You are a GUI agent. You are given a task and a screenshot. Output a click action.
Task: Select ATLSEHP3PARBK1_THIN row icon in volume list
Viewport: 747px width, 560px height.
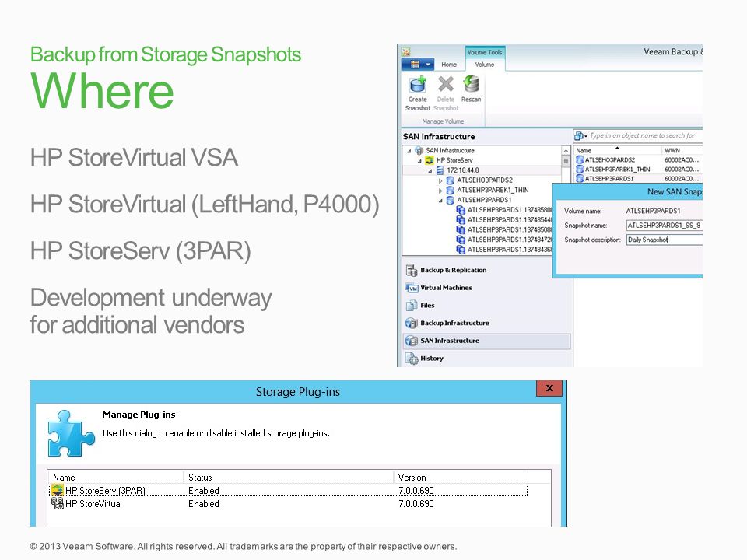(580, 170)
